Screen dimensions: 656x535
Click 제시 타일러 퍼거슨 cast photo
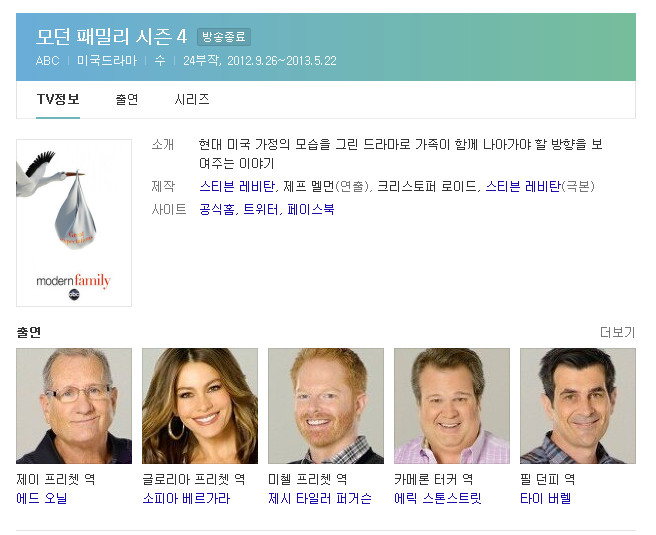(x=326, y=406)
